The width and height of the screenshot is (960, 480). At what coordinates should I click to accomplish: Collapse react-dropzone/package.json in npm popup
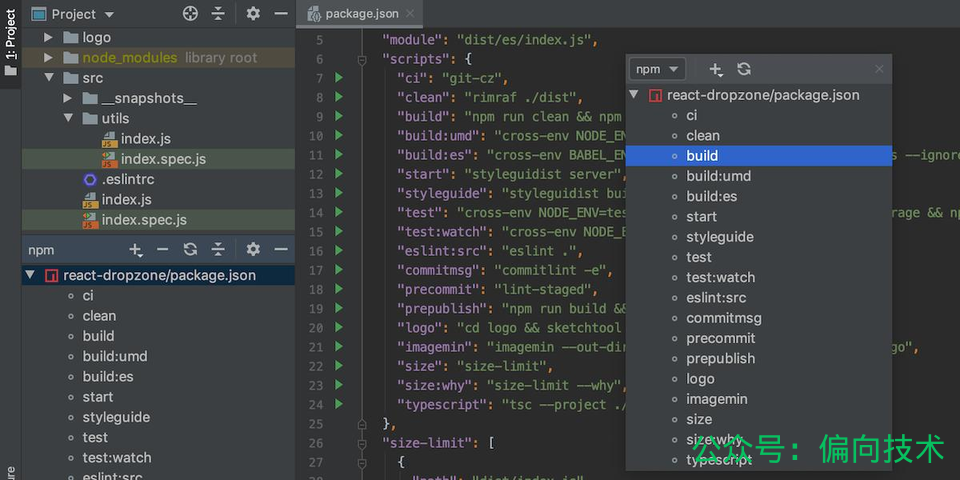point(634,95)
